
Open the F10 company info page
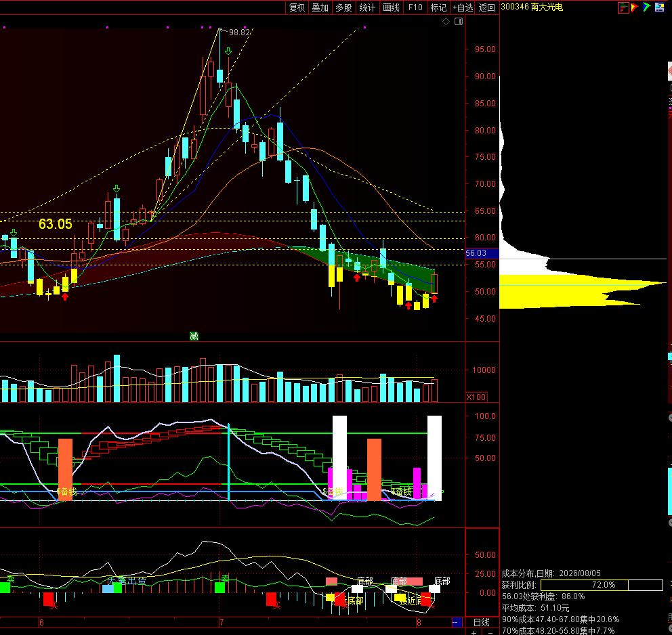(x=415, y=7)
